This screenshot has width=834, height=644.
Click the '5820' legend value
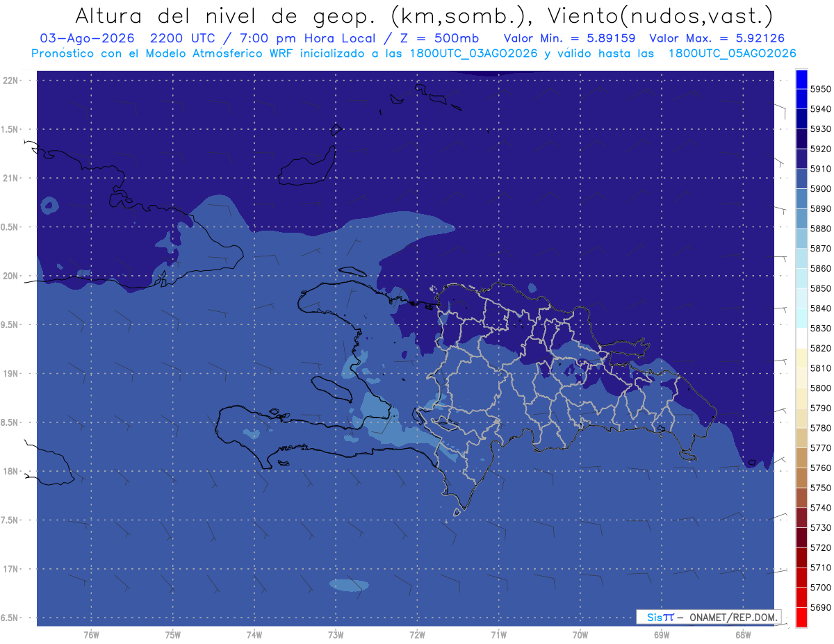(x=821, y=348)
